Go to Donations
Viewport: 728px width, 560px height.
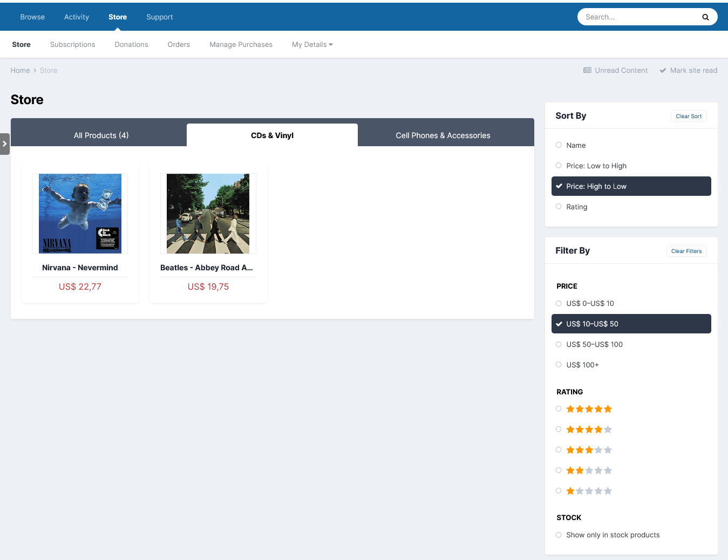(131, 45)
